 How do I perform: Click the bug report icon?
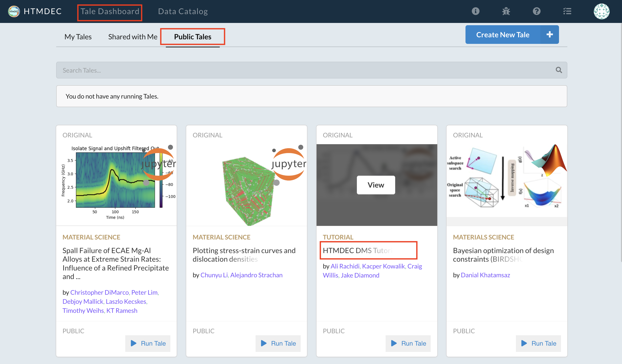[506, 11]
